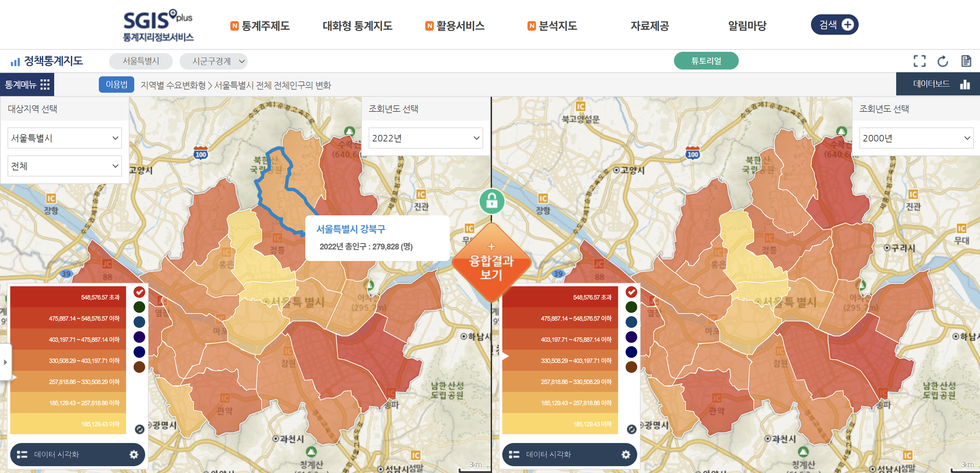
Task: Open the 자료제공 menu
Action: pyautogui.click(x=649, y=26)
